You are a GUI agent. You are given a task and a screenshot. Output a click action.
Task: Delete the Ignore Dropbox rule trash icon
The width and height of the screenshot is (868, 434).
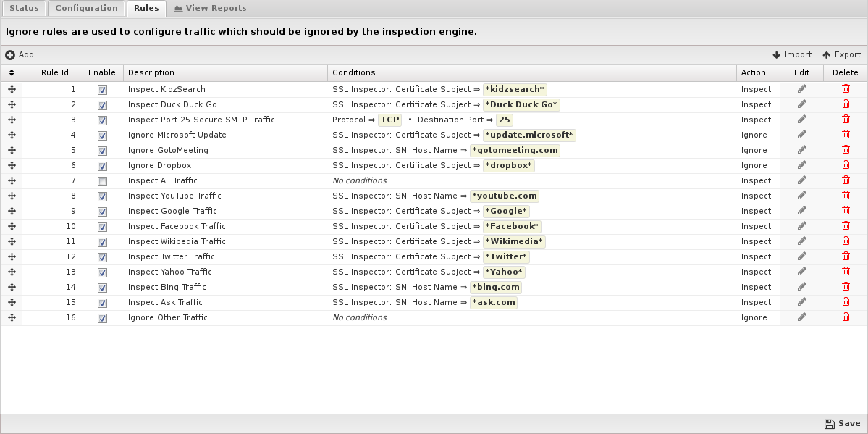846,164
